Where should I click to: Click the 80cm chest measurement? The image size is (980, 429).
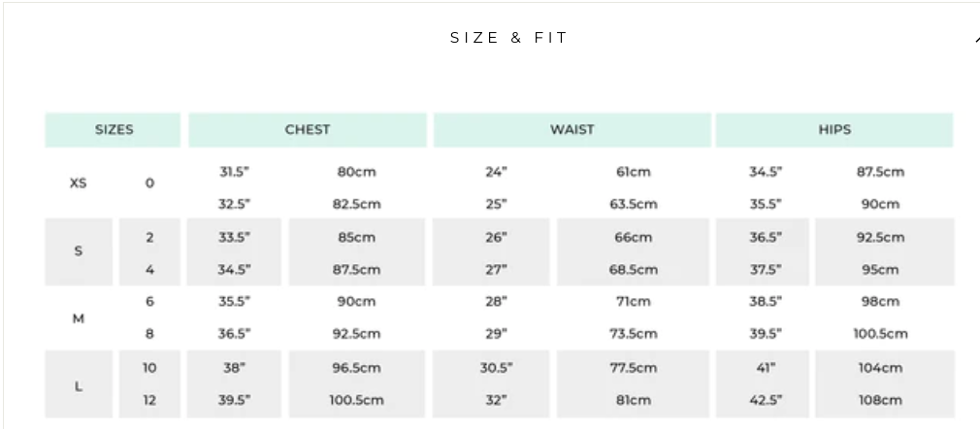(356, 172)
